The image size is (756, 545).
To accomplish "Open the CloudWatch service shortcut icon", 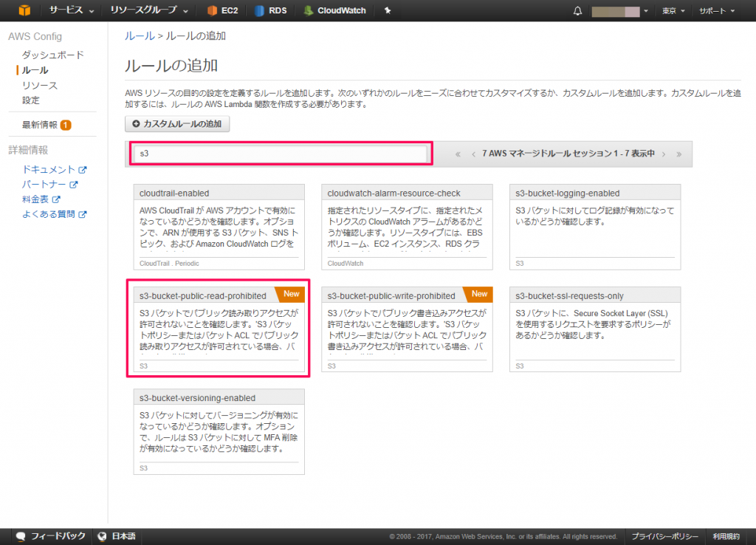I will pyautogui.click(x=309, y=10).
